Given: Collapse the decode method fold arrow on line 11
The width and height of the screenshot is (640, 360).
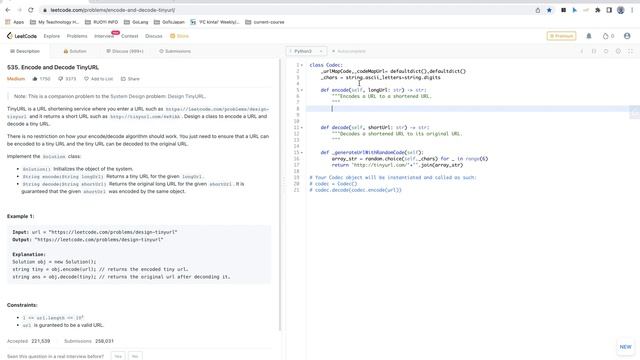Looking at the screenshot, I should coord(302,128).
